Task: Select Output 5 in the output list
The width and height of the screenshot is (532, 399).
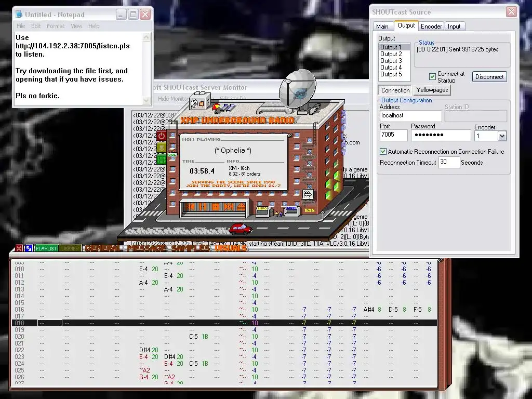Action: 394,74
